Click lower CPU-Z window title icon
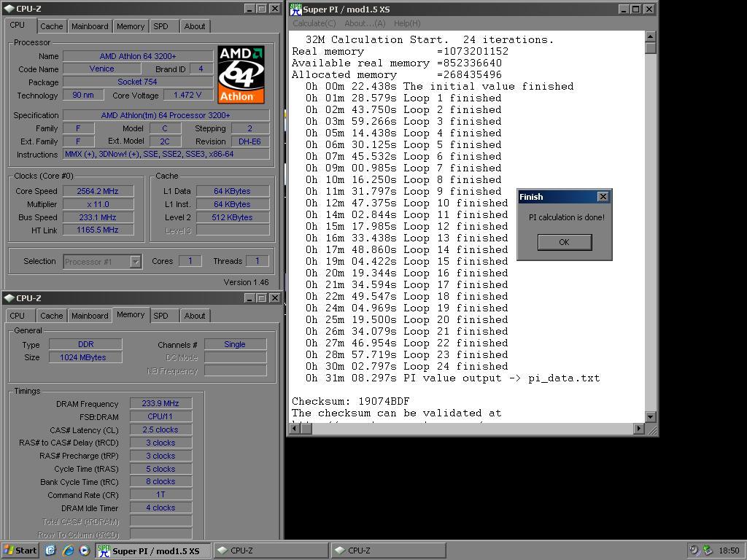This screenshot has height=560, width=747. coord(9,298)
